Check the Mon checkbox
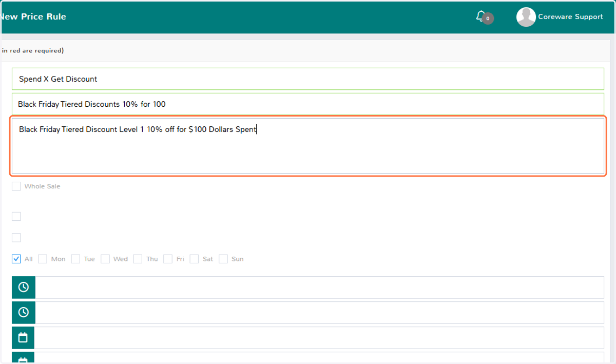The image size is (616, 364). coord(43,259)
